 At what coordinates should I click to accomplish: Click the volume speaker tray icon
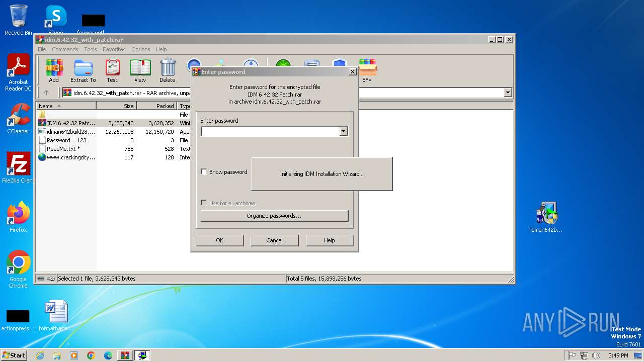[x=596, y=355]
